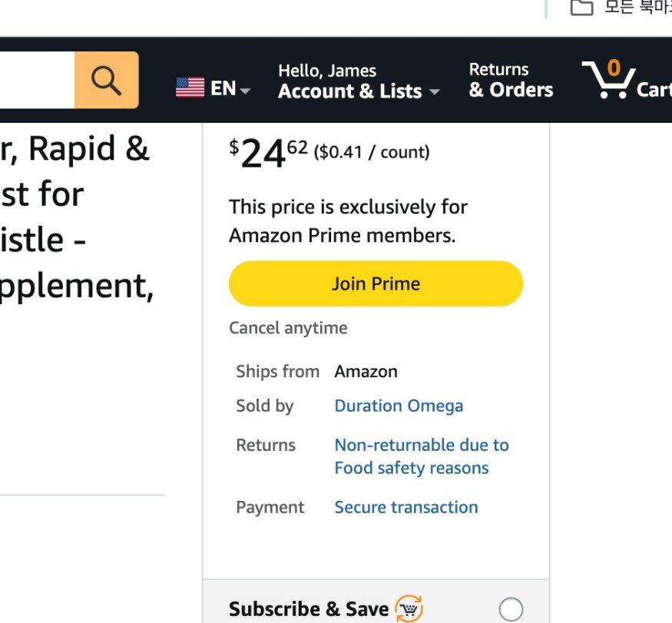Image resolution: width=672 pixels, height=623 pixels.
Task: Open the bookmarks folder icon in browser bar
Action: 581,7
